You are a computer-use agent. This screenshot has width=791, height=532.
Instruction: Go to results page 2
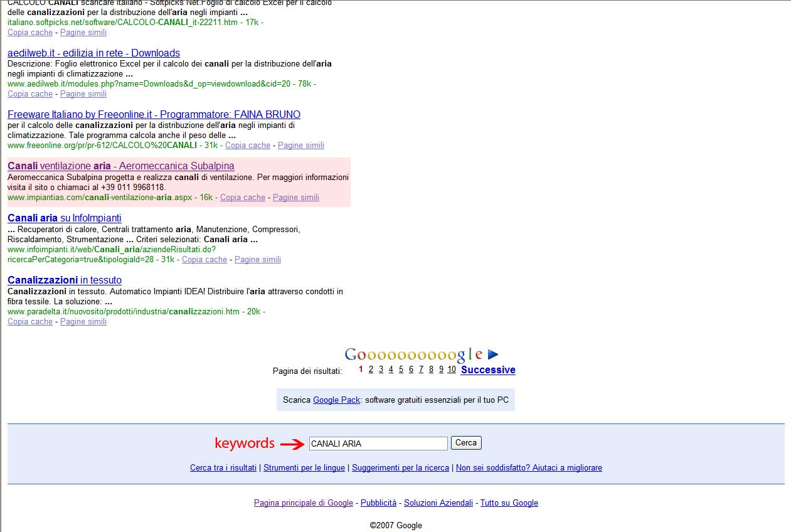[x=371, y=370]
